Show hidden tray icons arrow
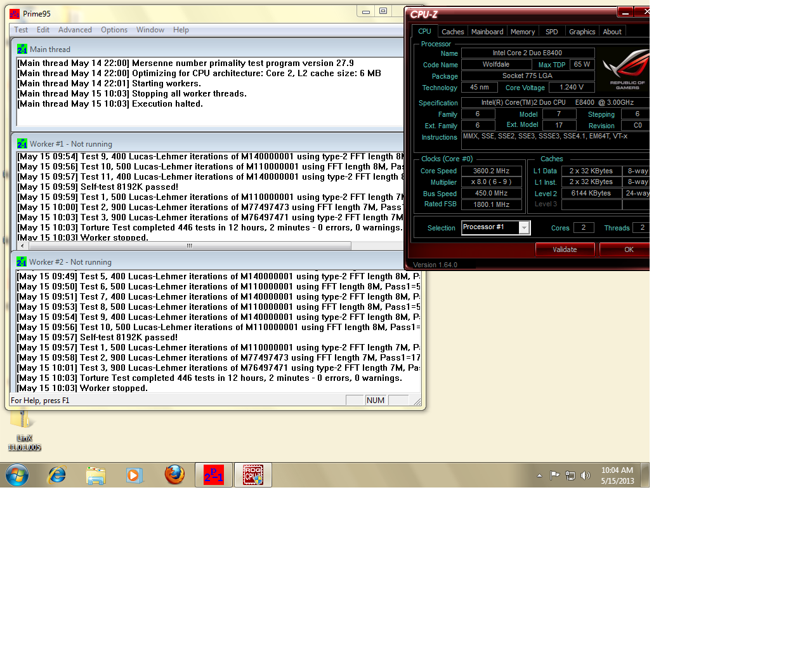Viewport: 812px width, 650px height. [x=539, y=475]
